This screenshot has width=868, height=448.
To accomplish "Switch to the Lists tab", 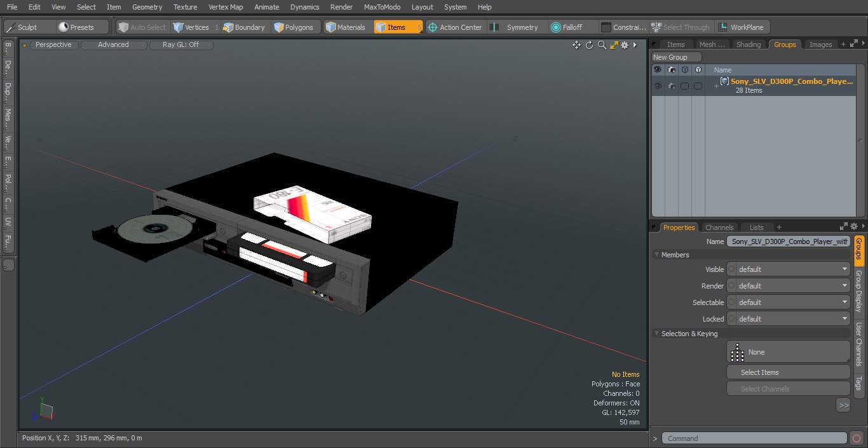I will pyautogui.click(x=756, y=227).
